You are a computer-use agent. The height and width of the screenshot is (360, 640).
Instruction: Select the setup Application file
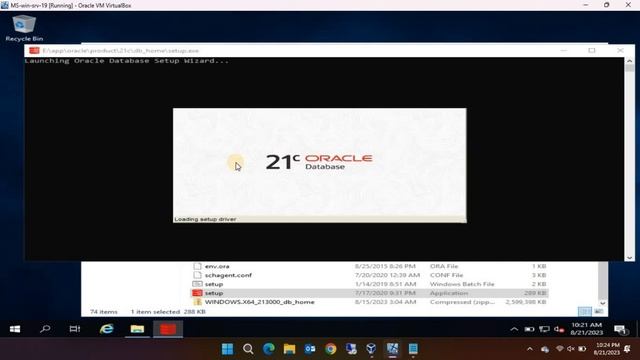pyautogui.click(x=369, y=293)
